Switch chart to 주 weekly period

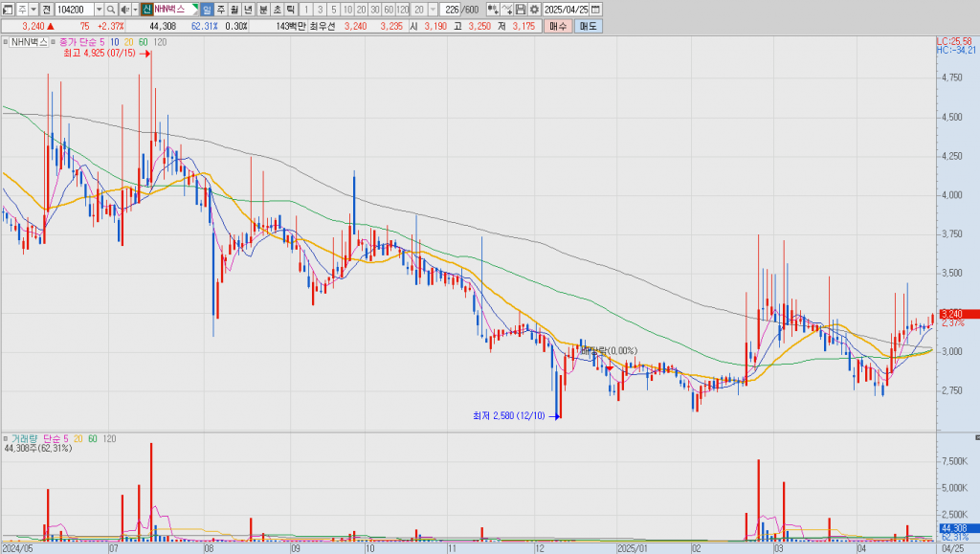[221, 10]
